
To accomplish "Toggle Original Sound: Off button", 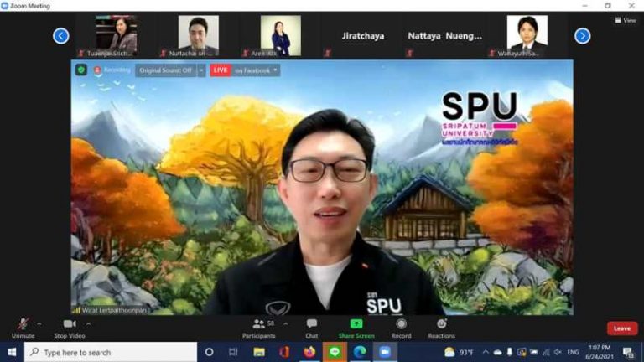I will tap(165, 70).
